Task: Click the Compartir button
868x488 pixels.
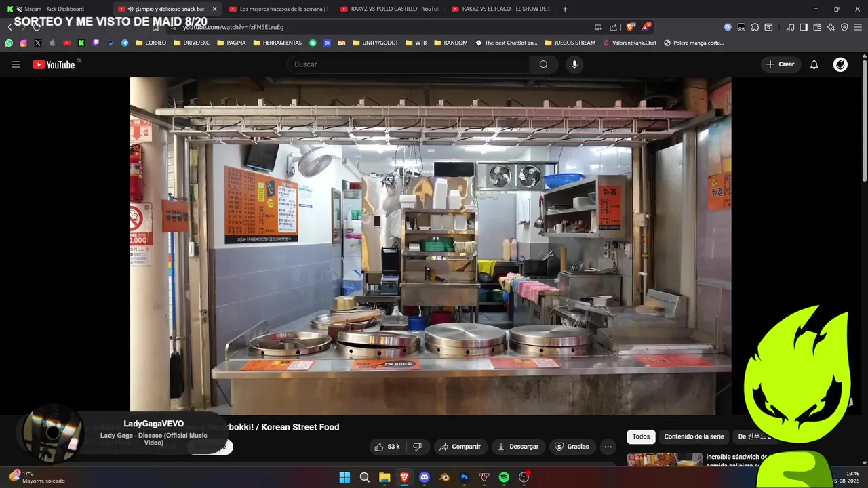Action: click(x=460, y=447)
